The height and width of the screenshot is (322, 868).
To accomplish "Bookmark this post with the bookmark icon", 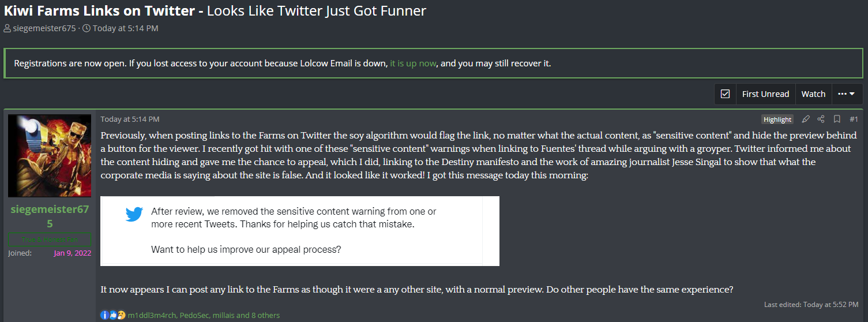I will (837, 119).
